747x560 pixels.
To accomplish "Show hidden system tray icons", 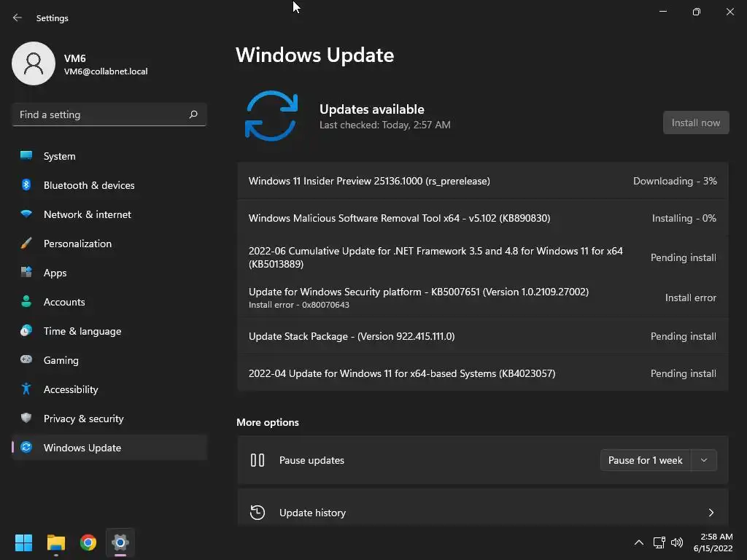I will (639, 542).
